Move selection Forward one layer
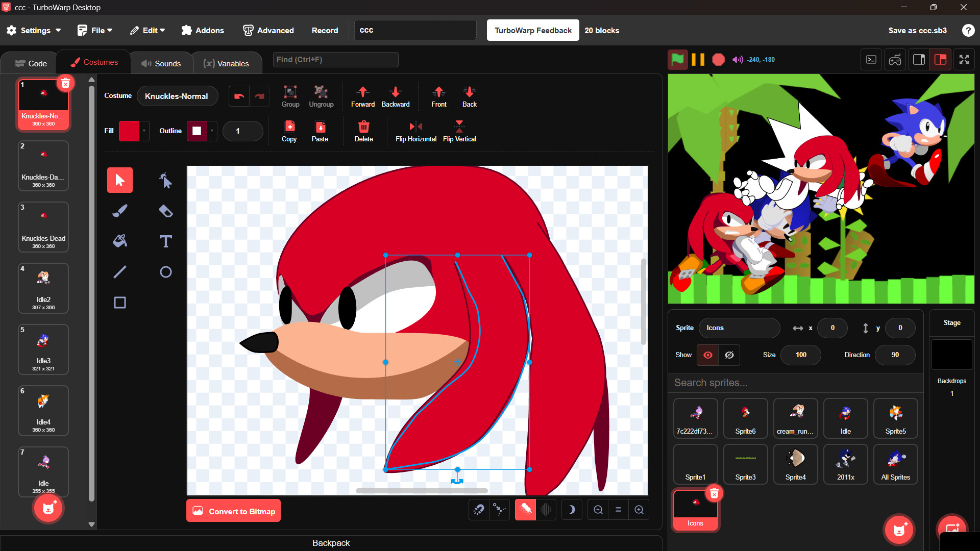This screenshot has width=980, height=551. [x=363, y=96]
